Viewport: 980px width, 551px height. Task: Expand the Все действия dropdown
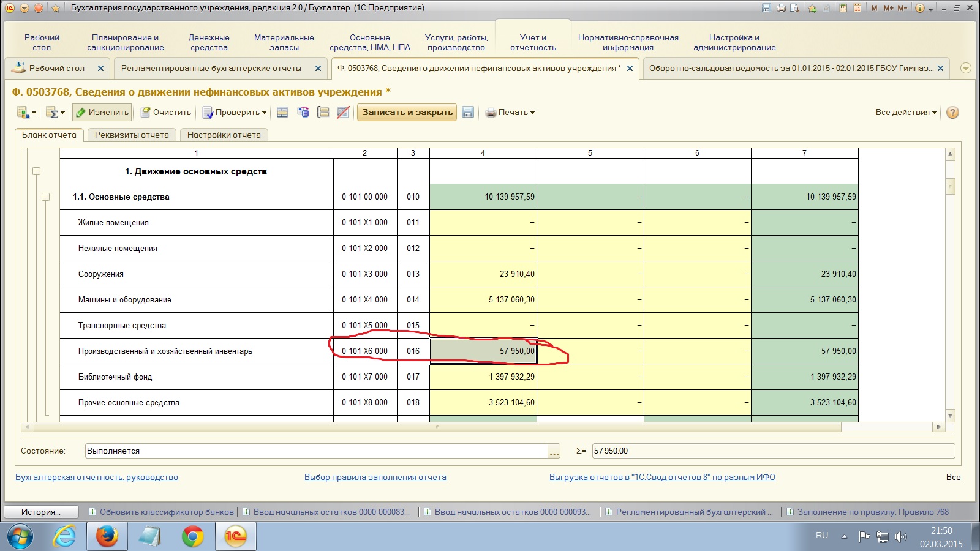(906, 112)
